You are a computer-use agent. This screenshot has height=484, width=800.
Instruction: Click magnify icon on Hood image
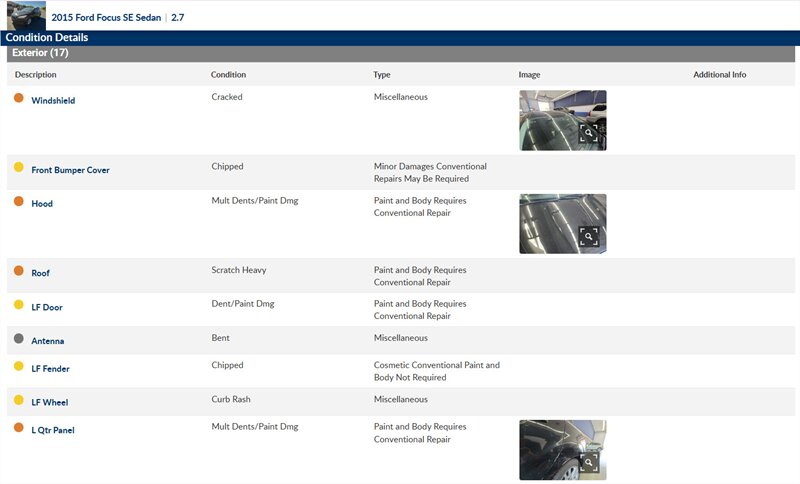pyautogui.click(x=589, y=236)
